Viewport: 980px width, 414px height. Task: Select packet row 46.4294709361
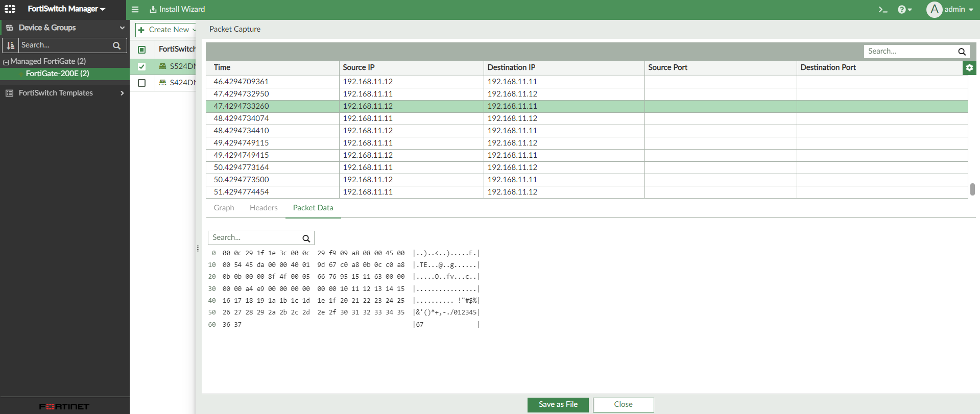pyautogui.click(x=587, y=82)
